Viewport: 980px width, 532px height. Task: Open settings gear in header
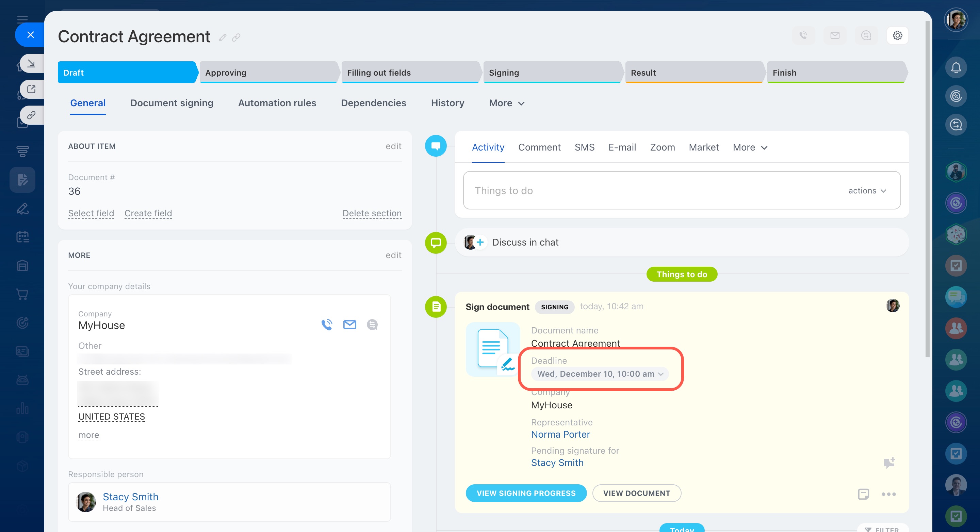click(897, 35)
